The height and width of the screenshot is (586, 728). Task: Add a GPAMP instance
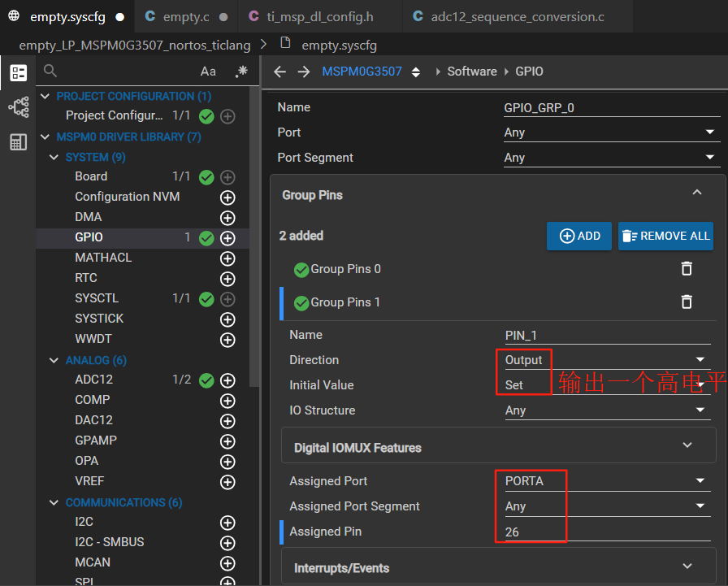point(227,441)
